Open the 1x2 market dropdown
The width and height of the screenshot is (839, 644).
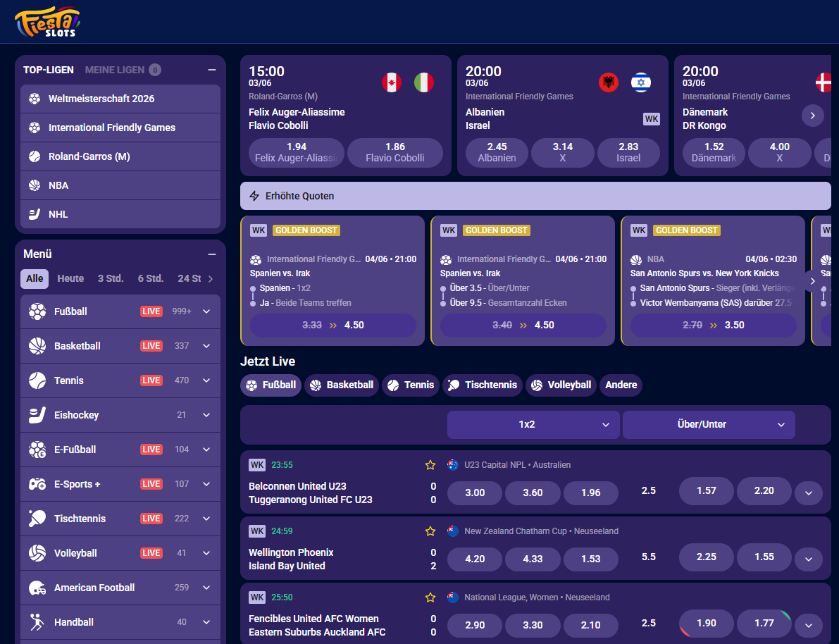point(533,424)
